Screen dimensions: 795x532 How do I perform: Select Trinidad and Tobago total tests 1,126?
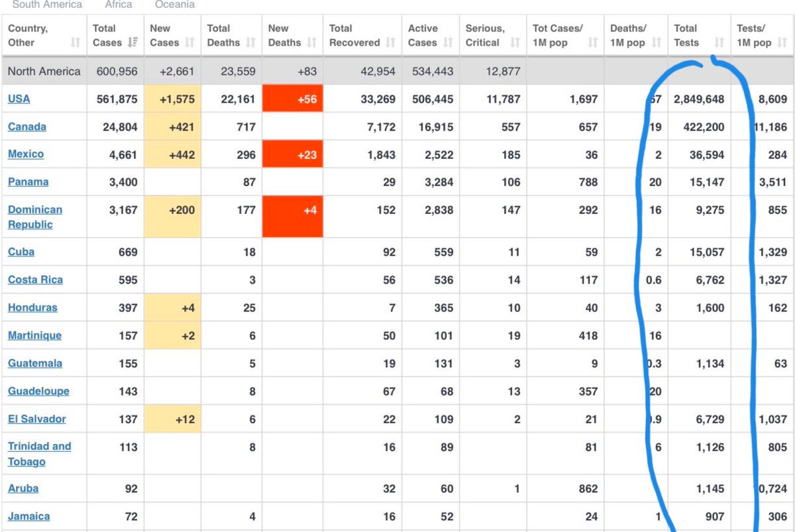coord(711,447)
